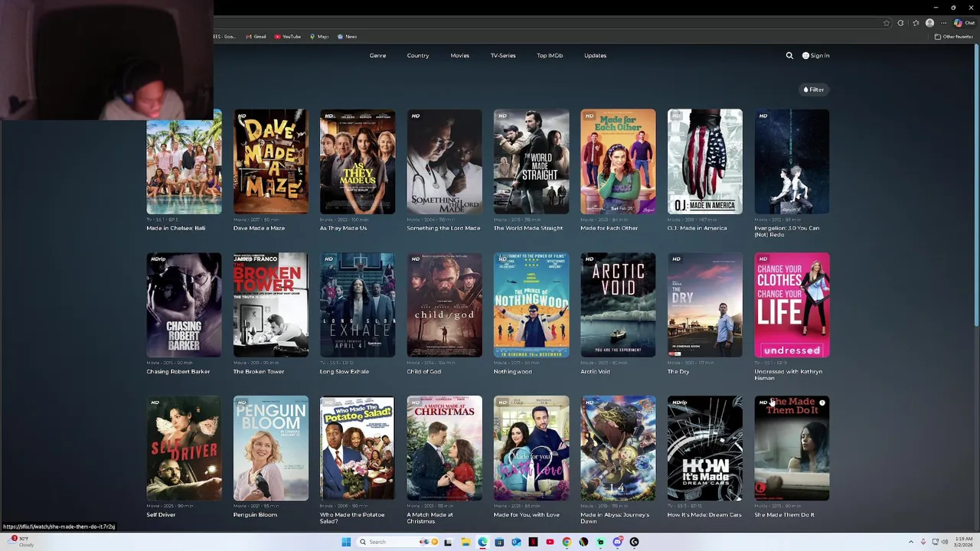This screenshot has width=980, height=551.
Task: Click the O.J.: Made in America title
Action: click(697, 228)
